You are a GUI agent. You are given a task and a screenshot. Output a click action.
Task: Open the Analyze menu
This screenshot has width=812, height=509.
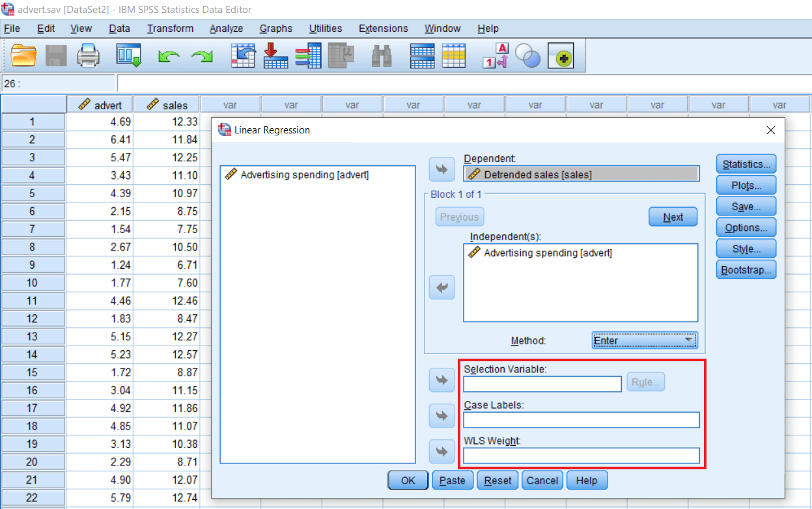pyautogui.click(x=226, y=28)
